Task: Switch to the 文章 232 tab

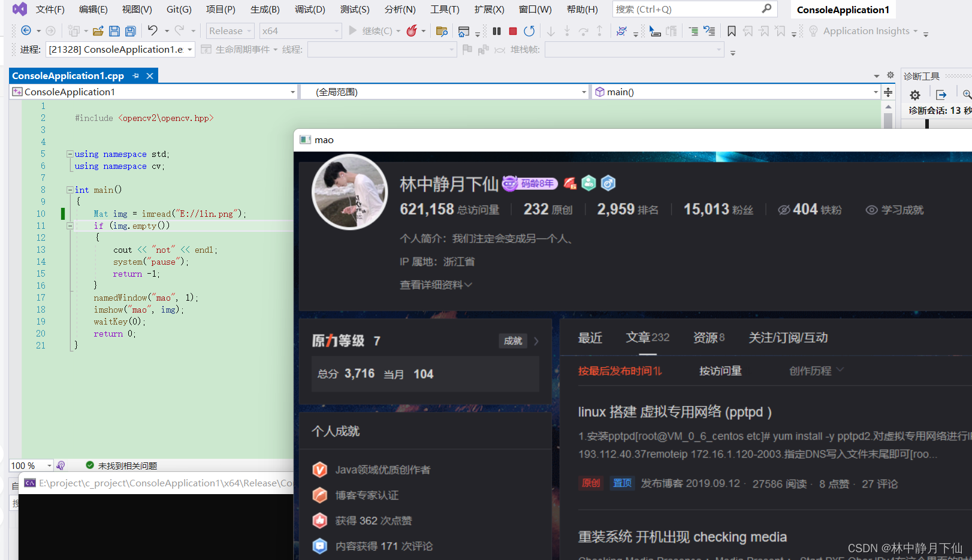Action: 647,337
